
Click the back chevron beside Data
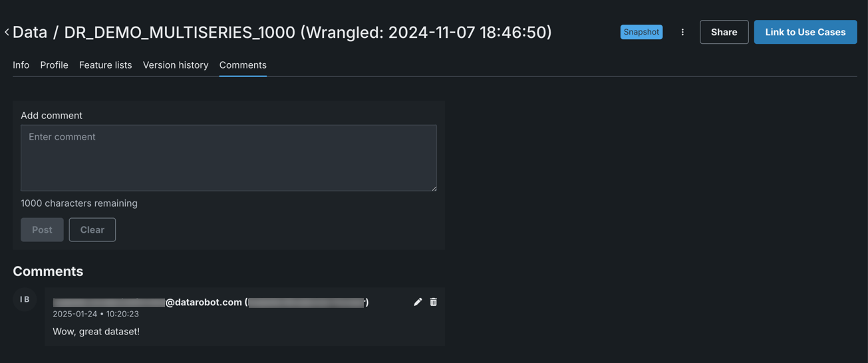(7, 32)
